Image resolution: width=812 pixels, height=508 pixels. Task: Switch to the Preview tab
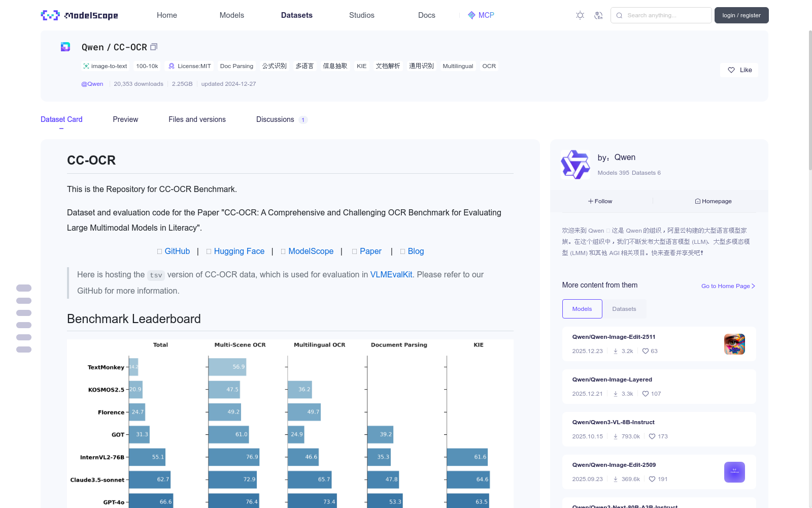(x=125, y=119)
